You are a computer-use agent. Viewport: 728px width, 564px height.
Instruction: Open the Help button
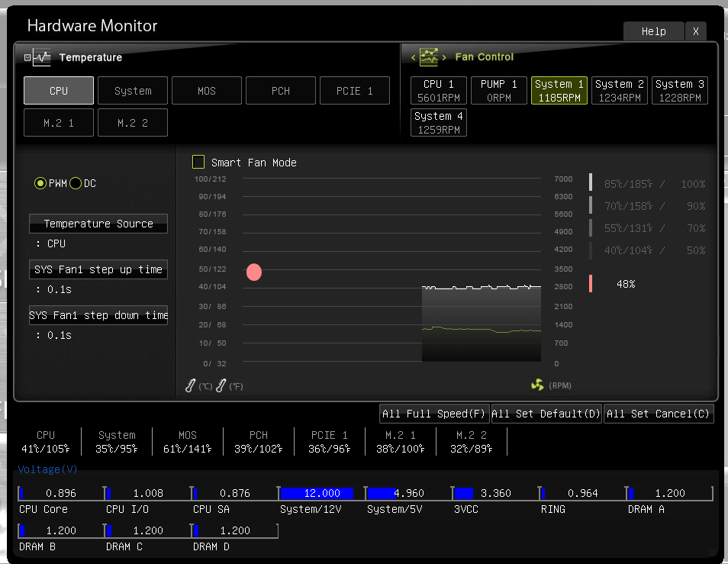(654, 31)
